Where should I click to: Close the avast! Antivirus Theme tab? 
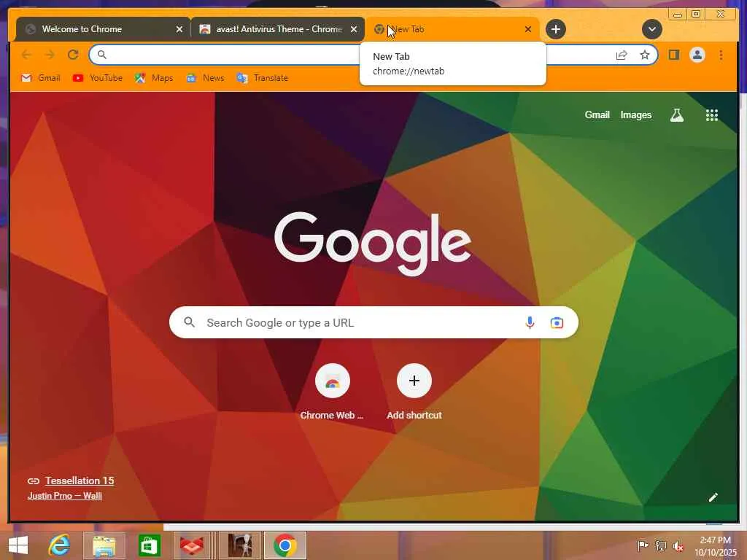(354, 29)
